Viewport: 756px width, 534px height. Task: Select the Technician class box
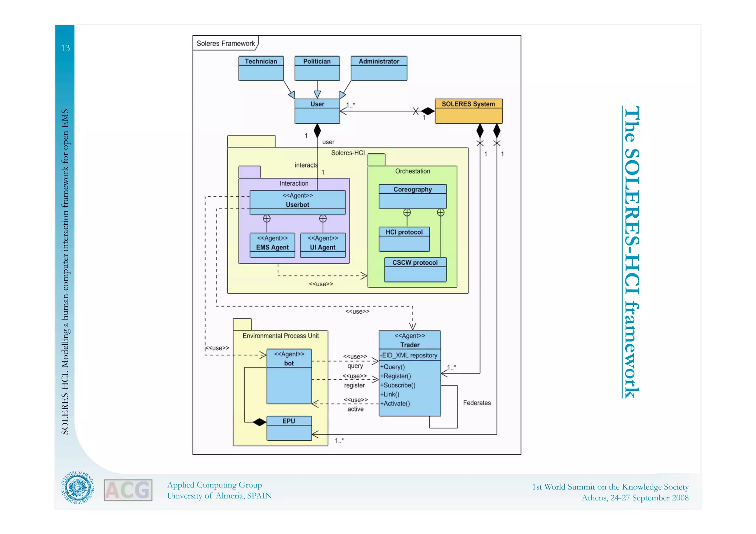click(261, 68)
